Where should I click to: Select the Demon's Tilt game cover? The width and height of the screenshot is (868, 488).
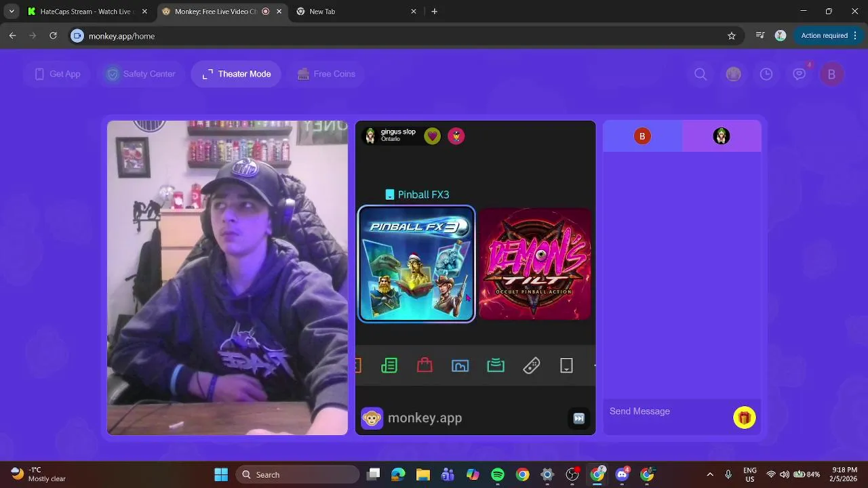pyautogui.click(x=535, y=264)
